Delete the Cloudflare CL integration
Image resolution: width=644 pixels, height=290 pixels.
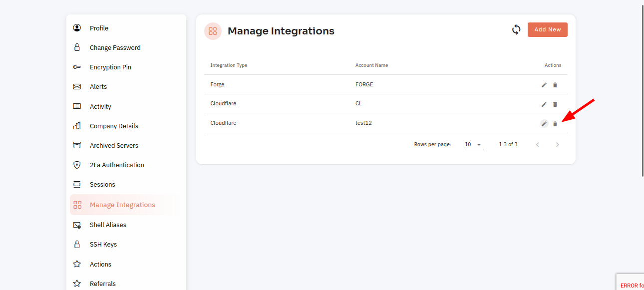coord(555,104)
